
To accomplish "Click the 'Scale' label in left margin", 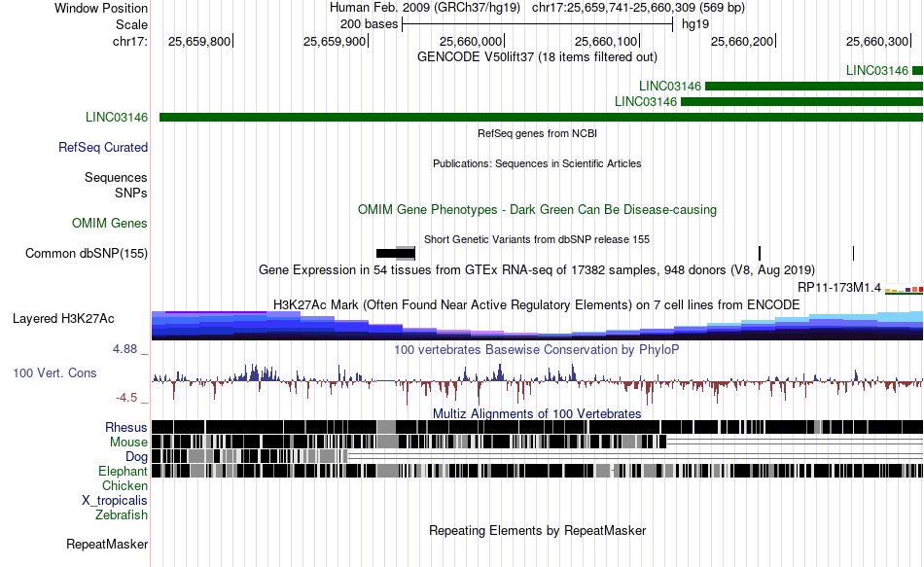I will point(132,24).
